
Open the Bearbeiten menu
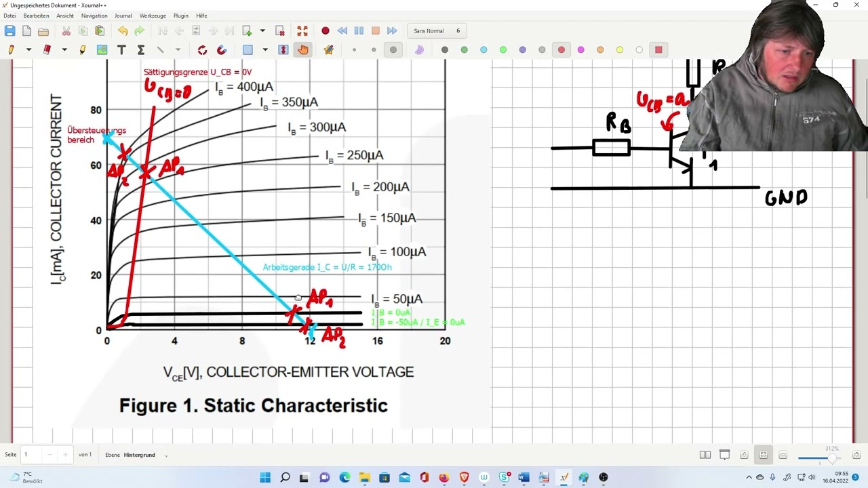point(36,16)
